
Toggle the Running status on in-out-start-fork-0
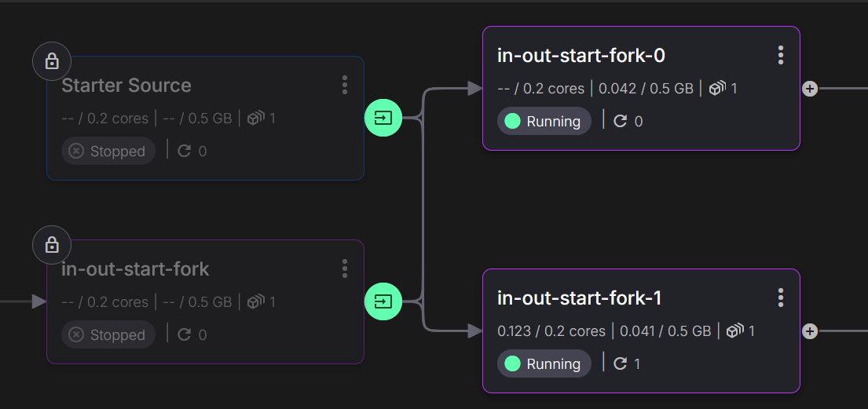pyautogui.click(x=544, y=121)
